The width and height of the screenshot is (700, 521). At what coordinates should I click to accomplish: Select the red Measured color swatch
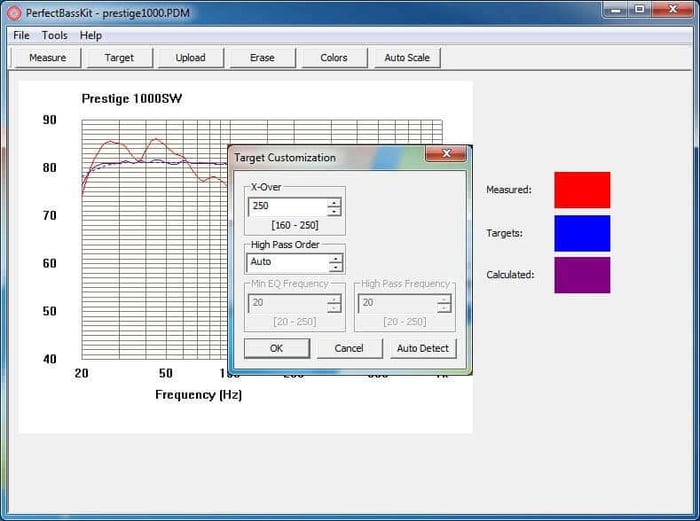pos(582,190)
